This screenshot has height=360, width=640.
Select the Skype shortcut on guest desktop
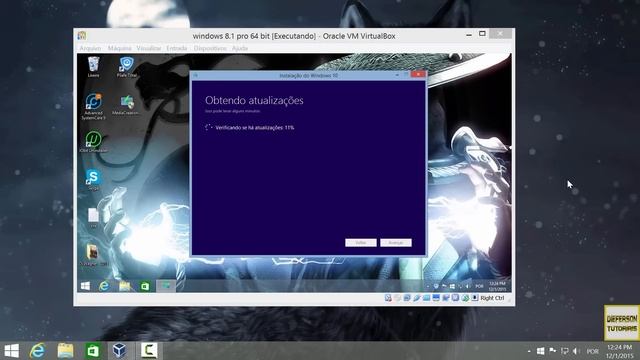click(x=93, y=180)
